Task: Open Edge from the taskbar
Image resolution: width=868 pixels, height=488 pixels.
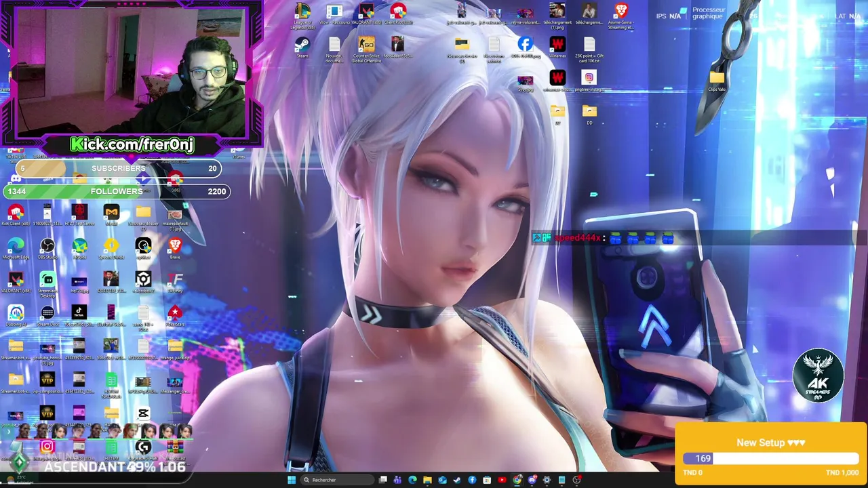Action: tap(412, 480)
